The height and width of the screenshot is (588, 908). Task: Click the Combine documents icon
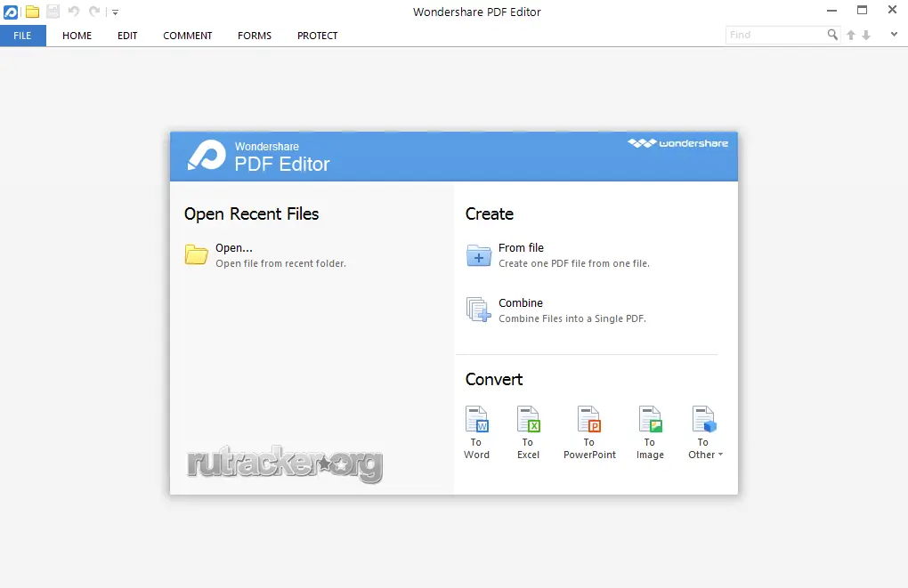pyautogui.click(x=478, y=310)
